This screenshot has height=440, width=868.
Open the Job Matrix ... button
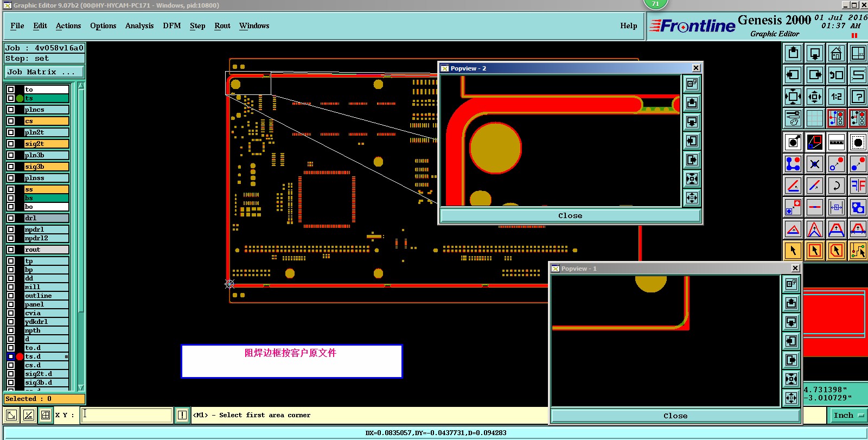pyautogui.click(x=44, y=72)
